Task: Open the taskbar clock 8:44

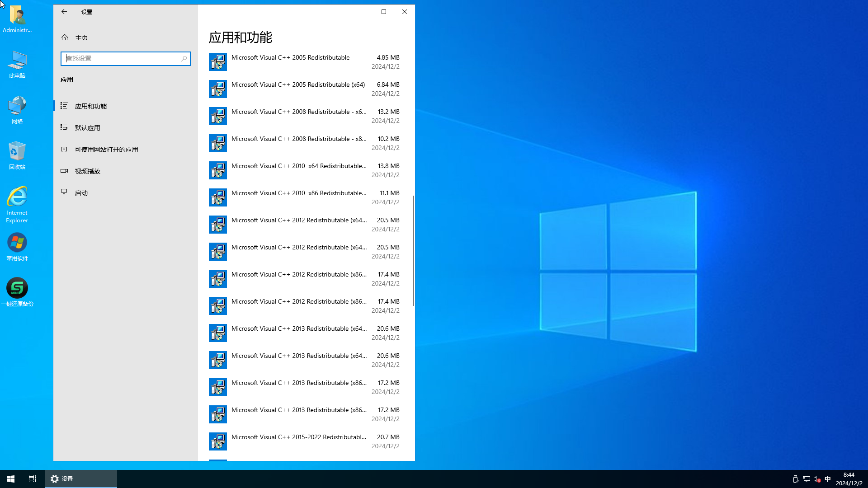Action: point(849,479)
